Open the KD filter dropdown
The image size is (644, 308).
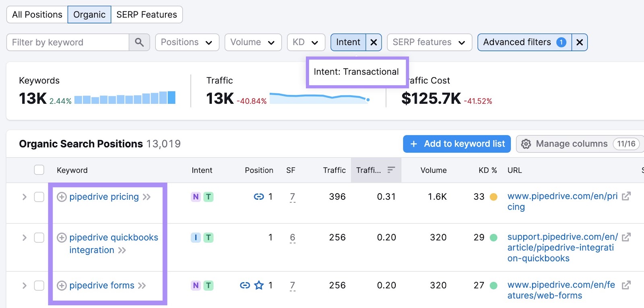pos(306,42)
